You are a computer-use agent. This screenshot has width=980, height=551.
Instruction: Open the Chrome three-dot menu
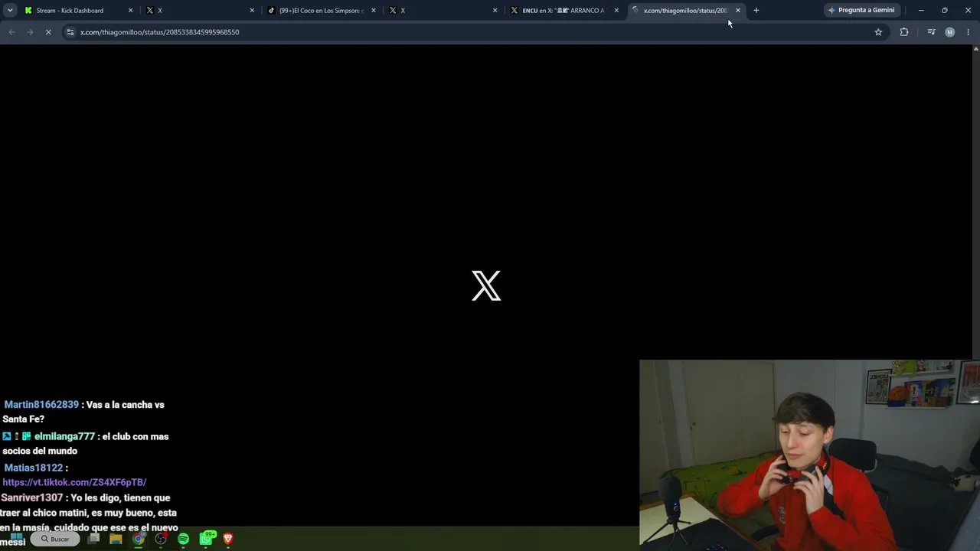point(969,32)
